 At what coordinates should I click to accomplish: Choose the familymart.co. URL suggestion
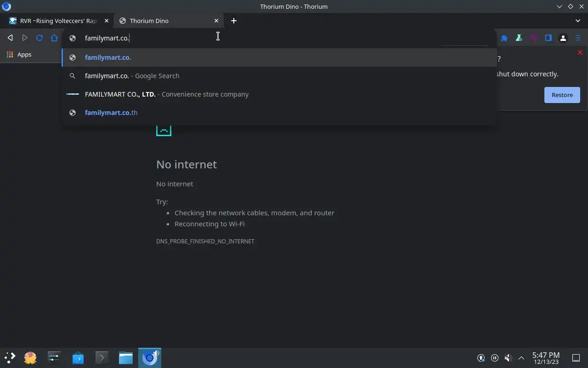coord(279,57)
